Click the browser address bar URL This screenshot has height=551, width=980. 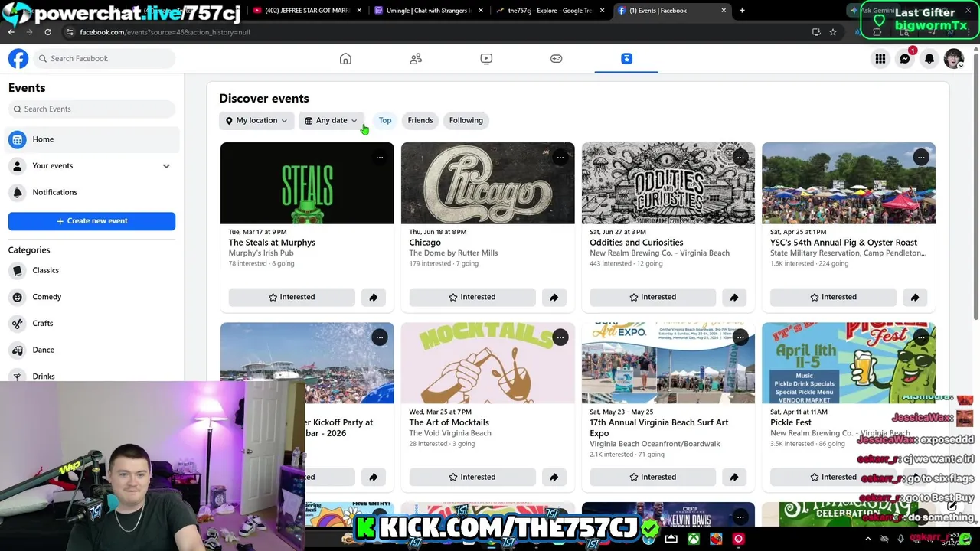coord(165,32)
